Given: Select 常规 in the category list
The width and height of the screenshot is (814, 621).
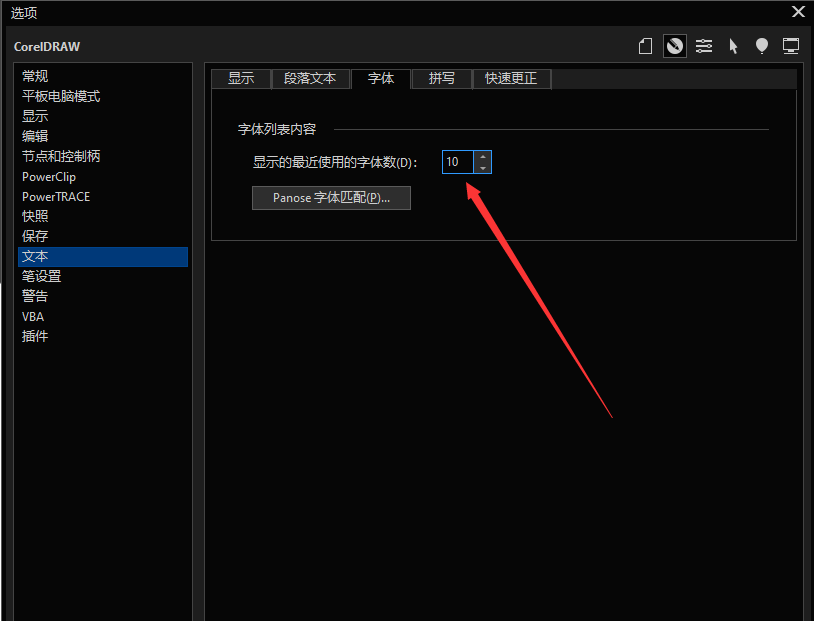Looking at the screenshot, I should coord(103,76).
